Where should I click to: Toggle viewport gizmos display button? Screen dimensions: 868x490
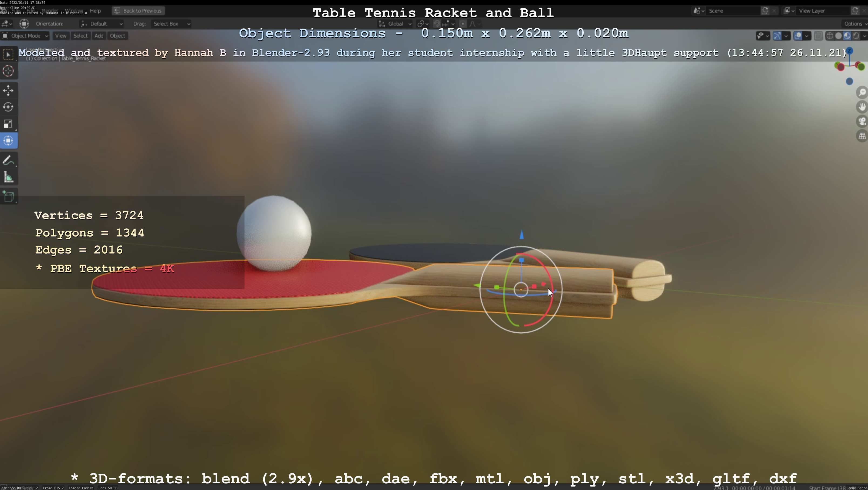[x=777, y=36]
